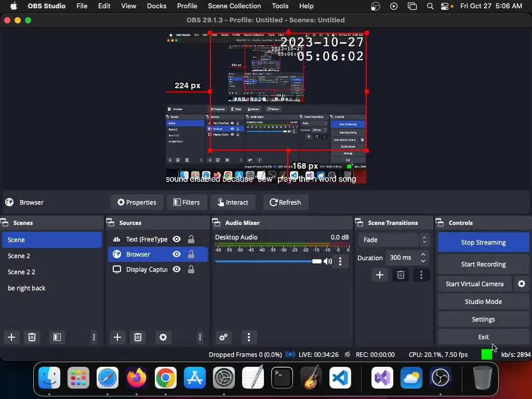This screenshot has width=532, height=399.
Task: Select Scene 2 2 in Scenes list
Action: pyautogui.click(x=51, y=272)
